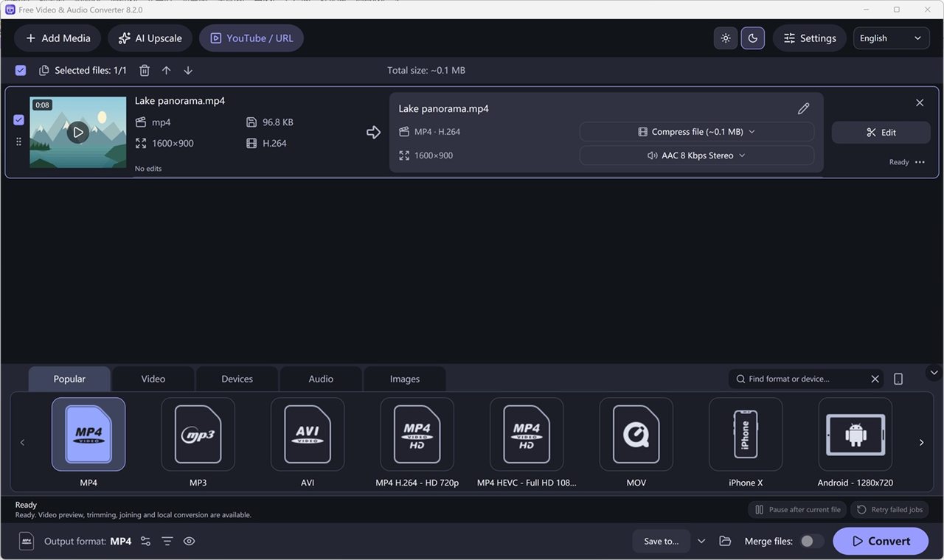944x560 pixels.
Task: Expand the Compress file size dropdown
Action: [697, 132]
